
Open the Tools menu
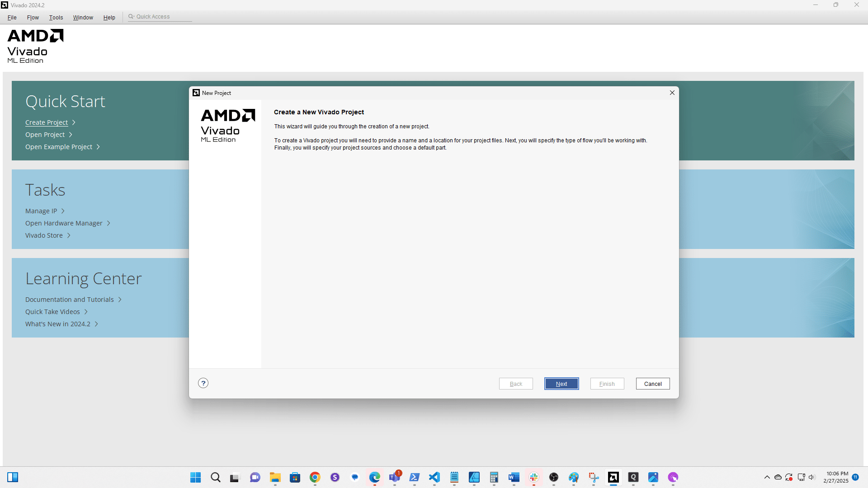(56, 17)
